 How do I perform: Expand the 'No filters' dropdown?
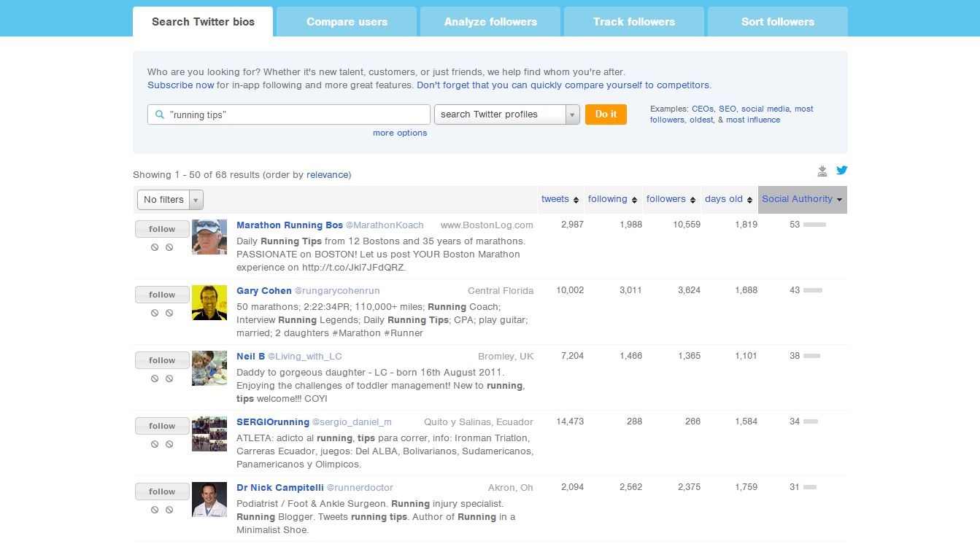[x=170, y=200]
